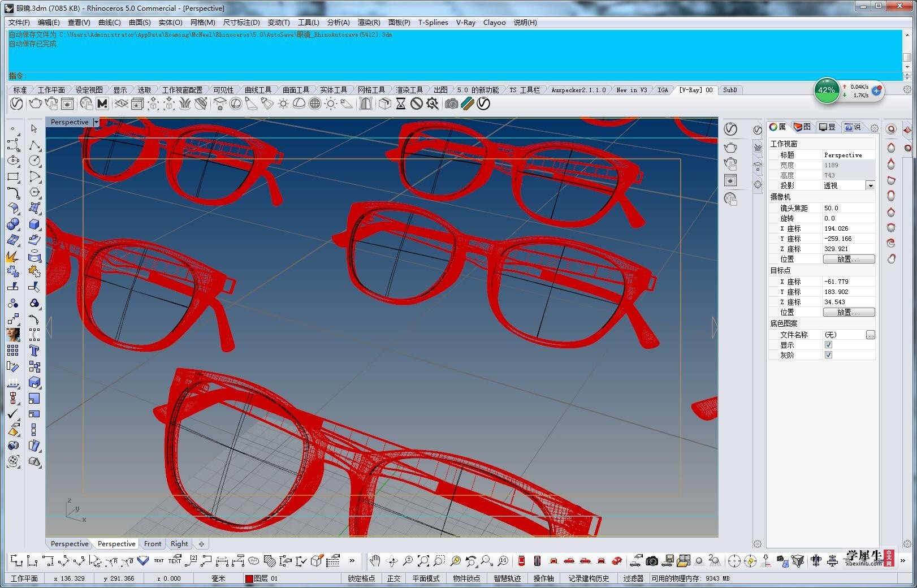Click the Zoom magnifier icon in bottom toolbar

[x=407, y=561]
